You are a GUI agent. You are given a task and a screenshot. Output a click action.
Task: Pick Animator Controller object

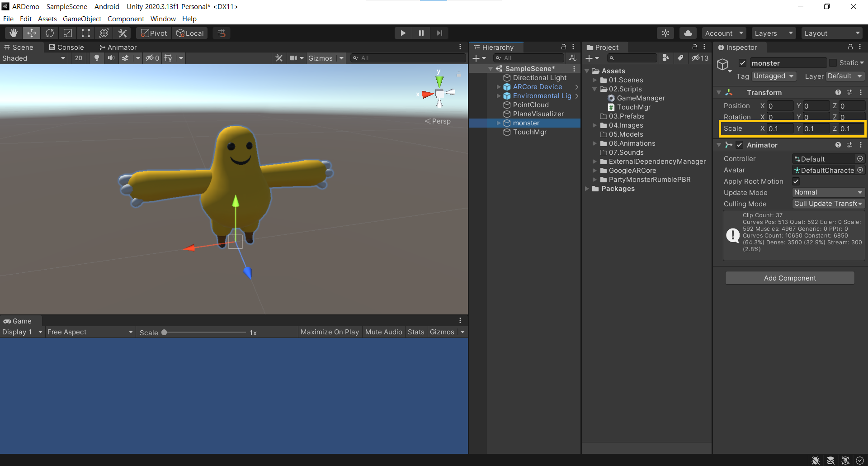(860, 159)
